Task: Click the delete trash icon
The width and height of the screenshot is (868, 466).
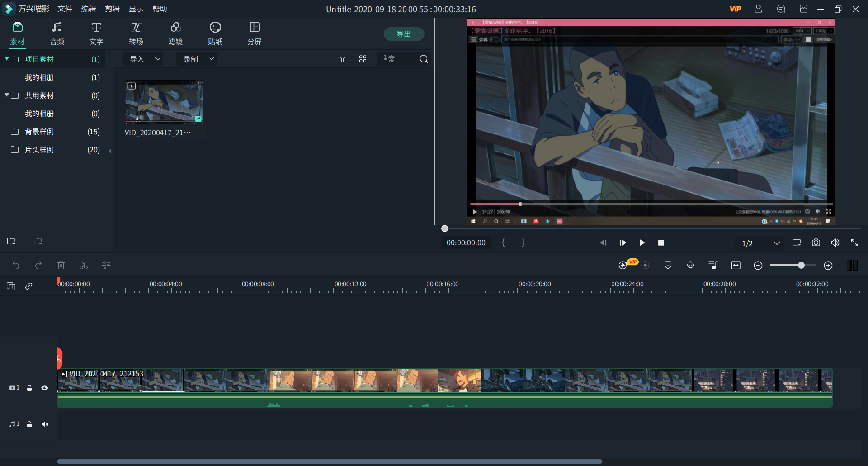Action: coord(61,266)
